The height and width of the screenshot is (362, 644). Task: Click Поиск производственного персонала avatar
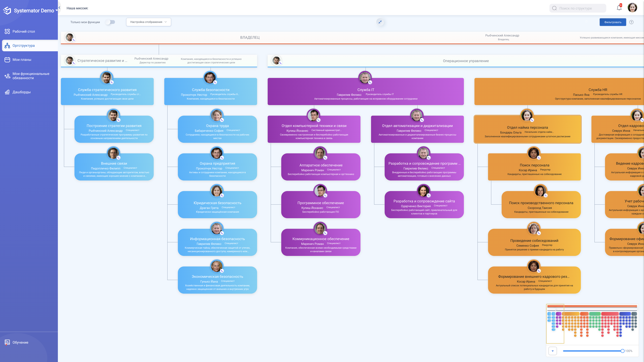pyautogui.click(x=540, y=191)
